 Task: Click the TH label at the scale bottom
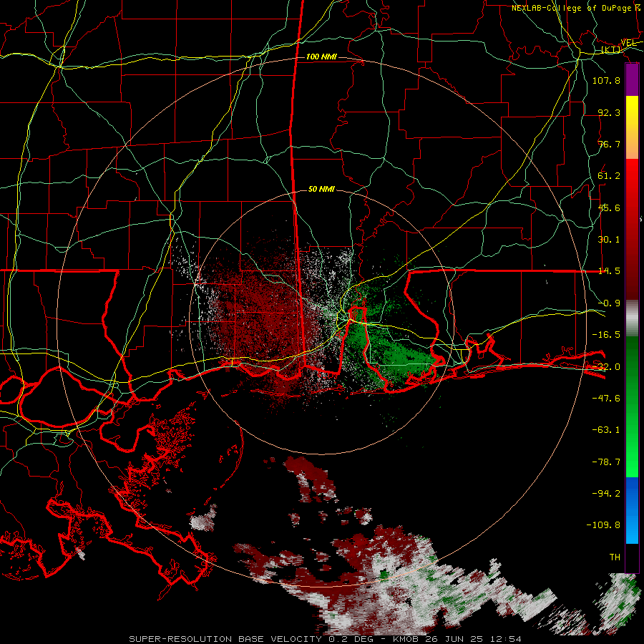click(x=615, y=557)
